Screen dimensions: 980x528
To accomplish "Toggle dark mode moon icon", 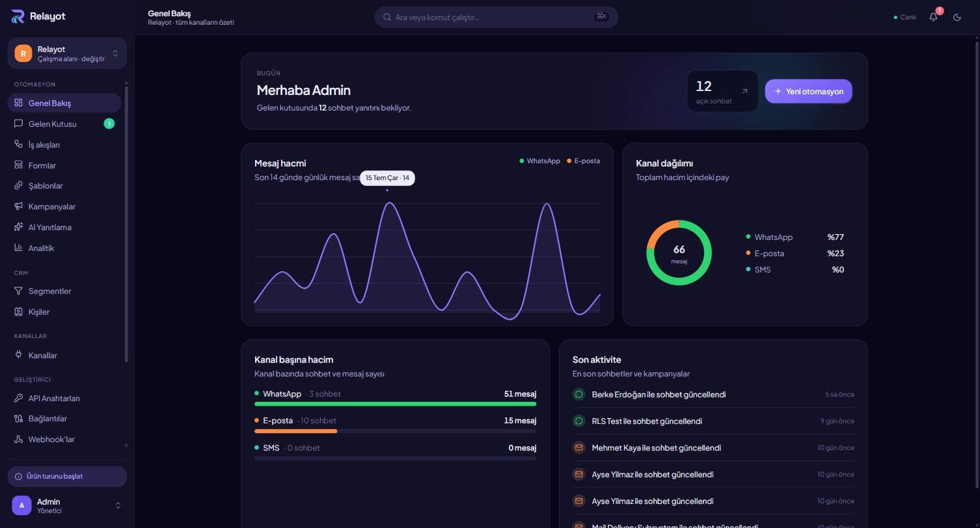I will pos(957,17).
